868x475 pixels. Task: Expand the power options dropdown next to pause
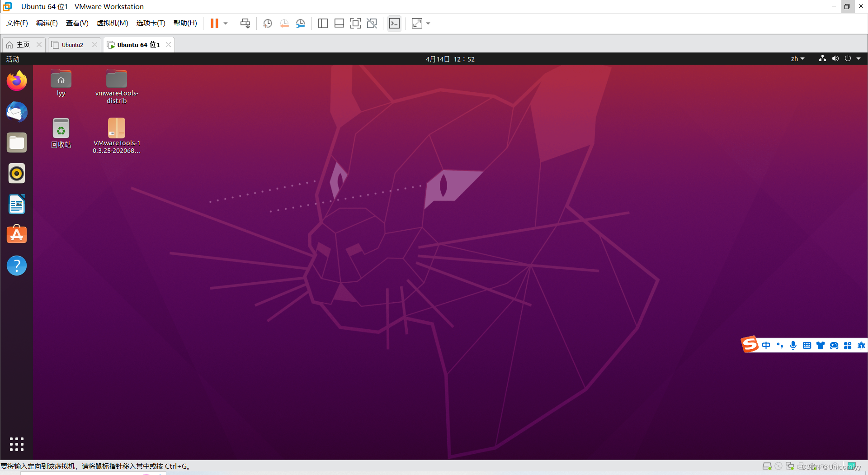(x=226, y=23)
